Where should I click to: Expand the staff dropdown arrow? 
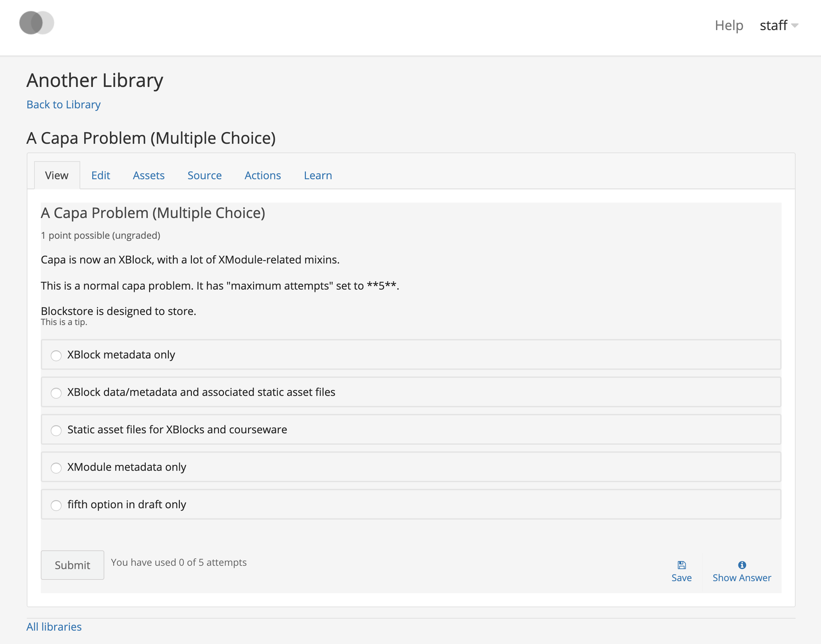pyautogui.click(x=795, y=26)
